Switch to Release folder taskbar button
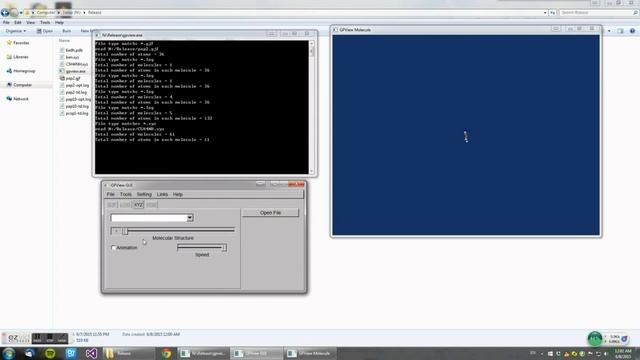This screenshot has height=360, width=640. point(129,353)
